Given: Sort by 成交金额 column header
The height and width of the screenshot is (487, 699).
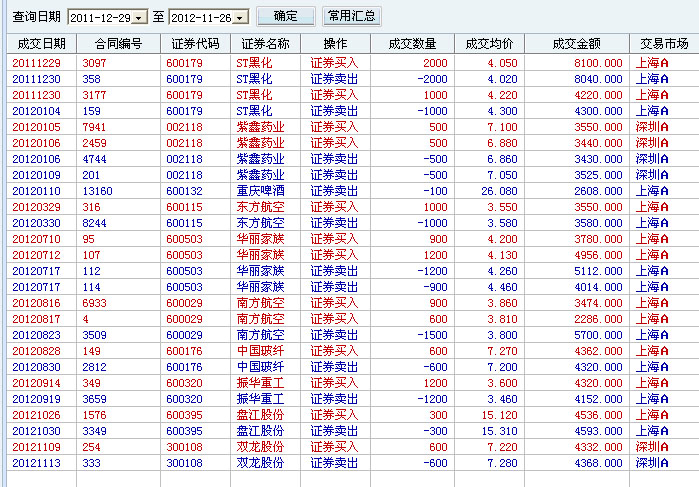Looking at the screenshot, I should coord(577,44).
